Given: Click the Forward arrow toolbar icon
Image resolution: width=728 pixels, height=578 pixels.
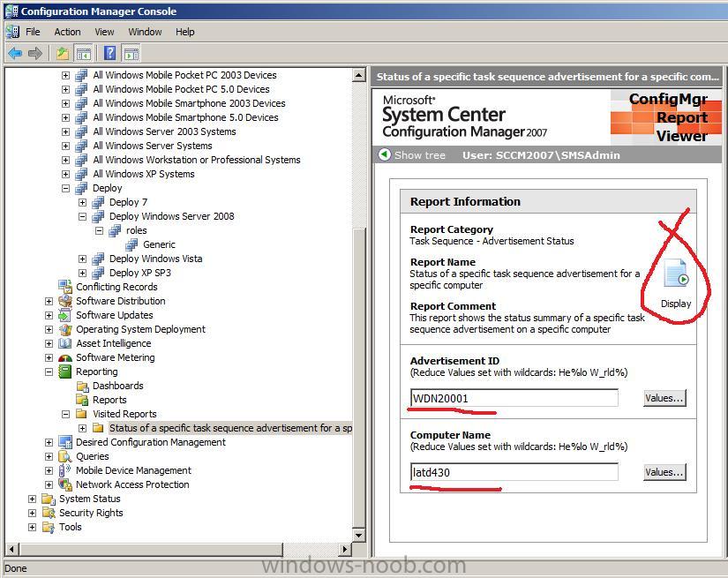Looking at the screenshot, I should [x=35, y=54].
